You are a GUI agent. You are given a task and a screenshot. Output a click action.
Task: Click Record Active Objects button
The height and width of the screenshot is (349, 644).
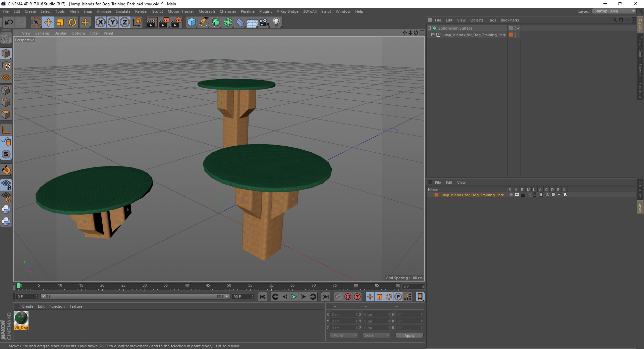click(338, 297)
